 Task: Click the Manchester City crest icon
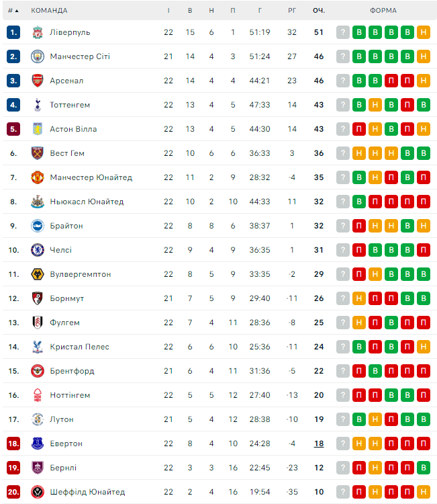point(37,56)
